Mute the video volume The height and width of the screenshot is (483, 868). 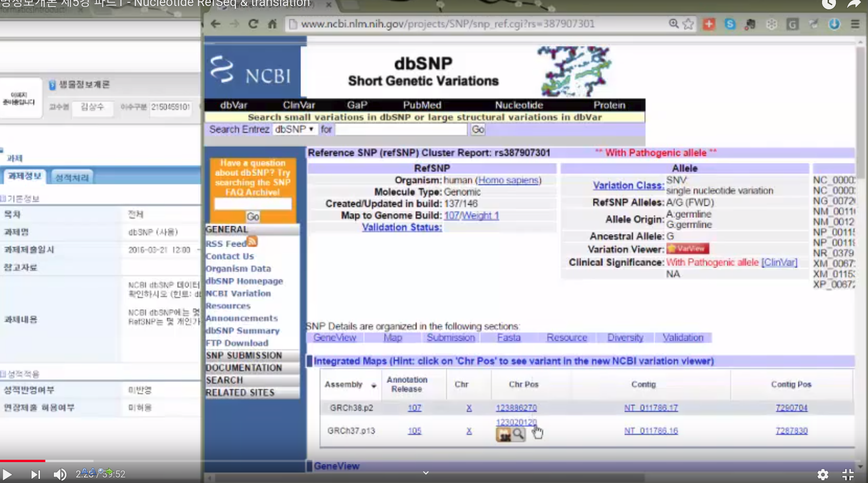(60, 474)
